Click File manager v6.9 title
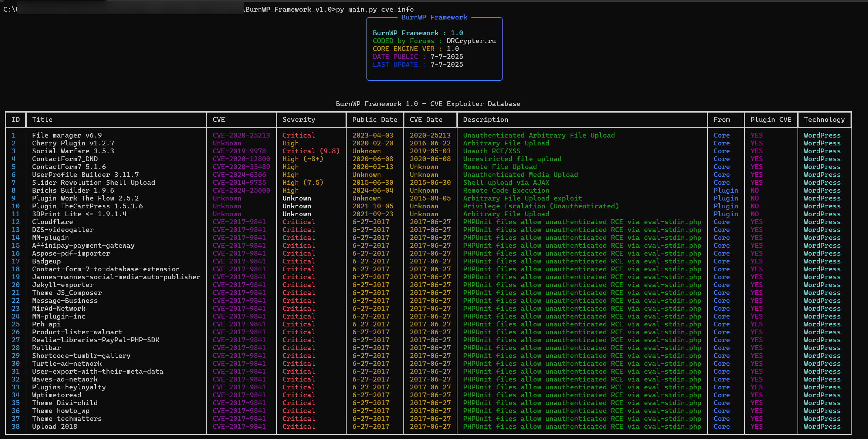The image size is (868, 439). (67, 135)
